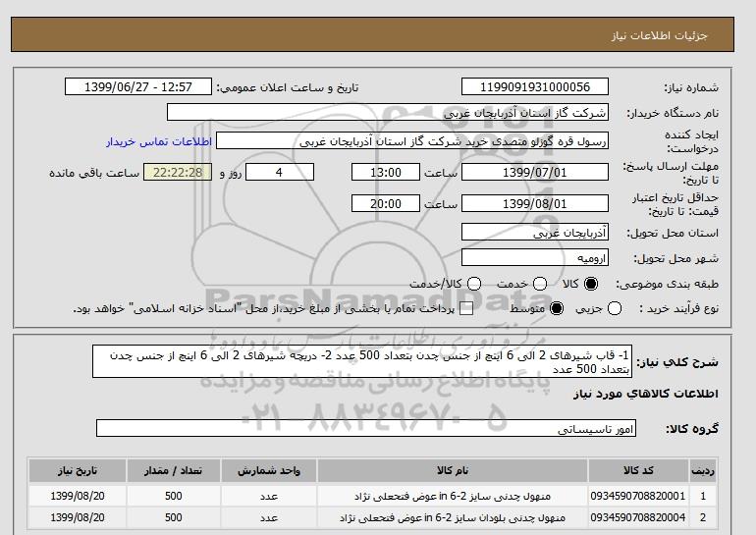The height and width of the screenshot is (535, 756).
Task: Click the deadline time field 13:00
Action: (386, 172)
